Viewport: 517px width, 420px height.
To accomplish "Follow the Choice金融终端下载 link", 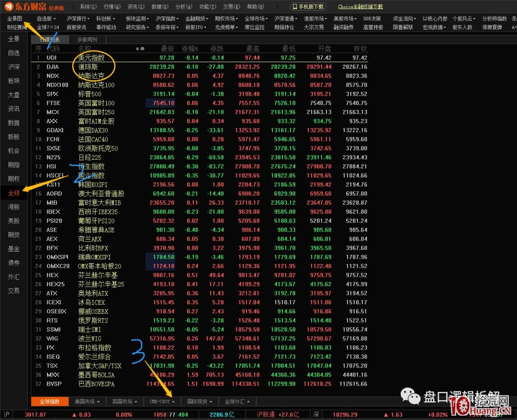I will click(x=360, y=7).
